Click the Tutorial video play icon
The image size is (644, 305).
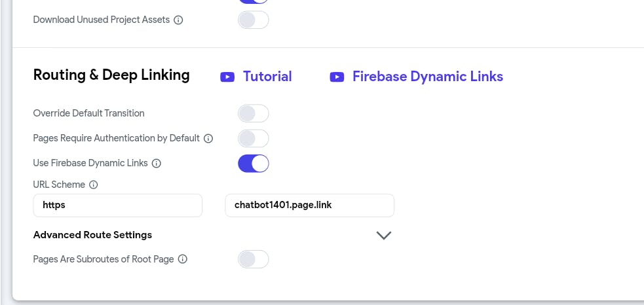[x=227, y=77]
